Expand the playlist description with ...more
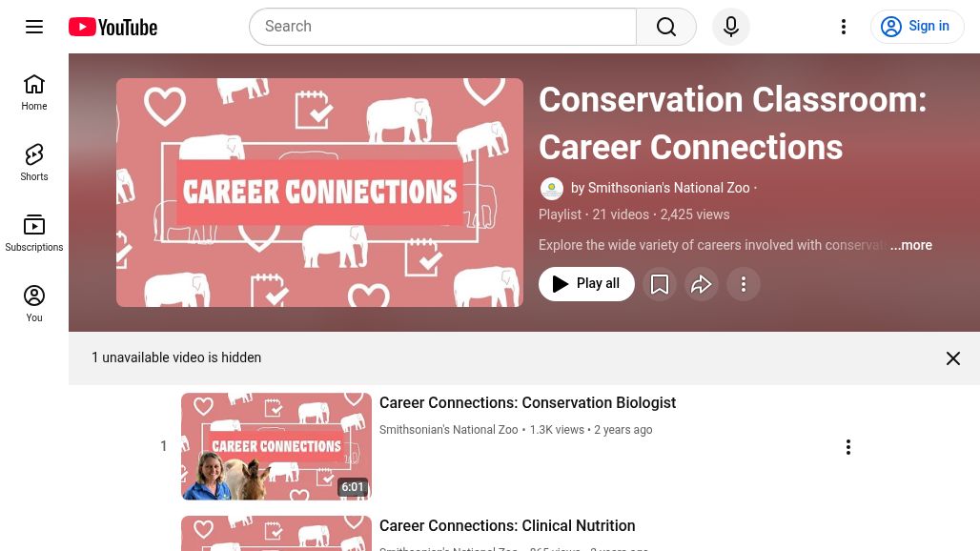This screenshot has height=551, width=980. click(911, 245)
